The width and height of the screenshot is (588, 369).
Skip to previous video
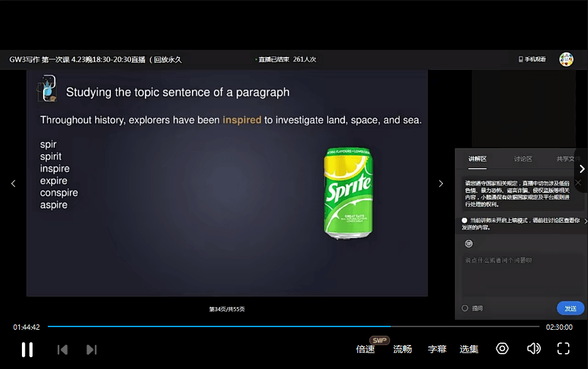click(x=62, y=350)
